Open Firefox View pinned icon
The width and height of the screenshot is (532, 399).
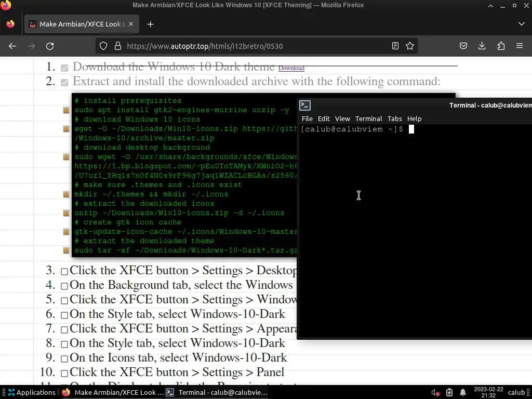[10, 24]
